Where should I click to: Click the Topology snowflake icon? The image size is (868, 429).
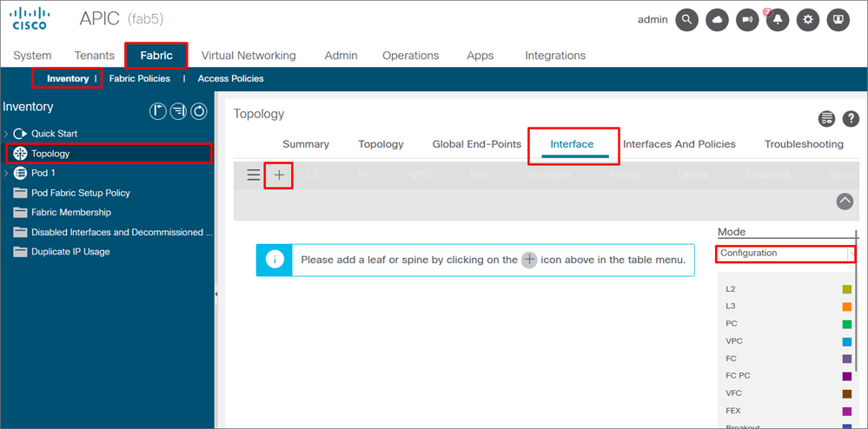coord(20,154)
